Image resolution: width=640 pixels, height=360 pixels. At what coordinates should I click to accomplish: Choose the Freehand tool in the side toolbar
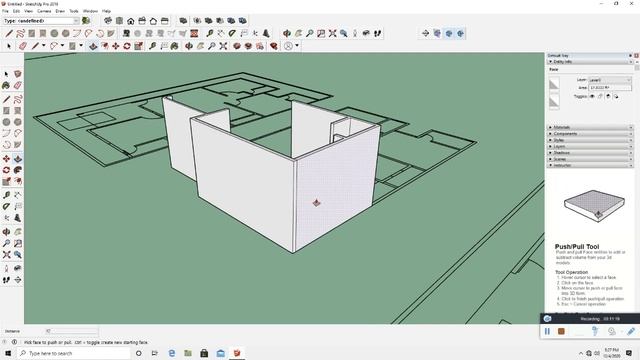[x=18, y=99]
